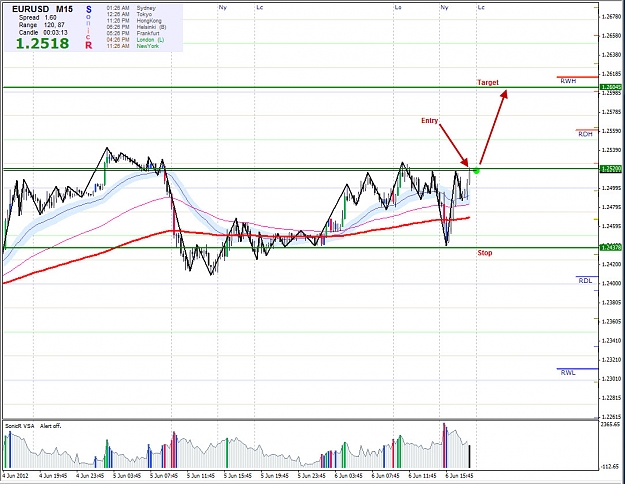Click the 1.23805 price axis label

pyautogui.click(x=611, y=303)
